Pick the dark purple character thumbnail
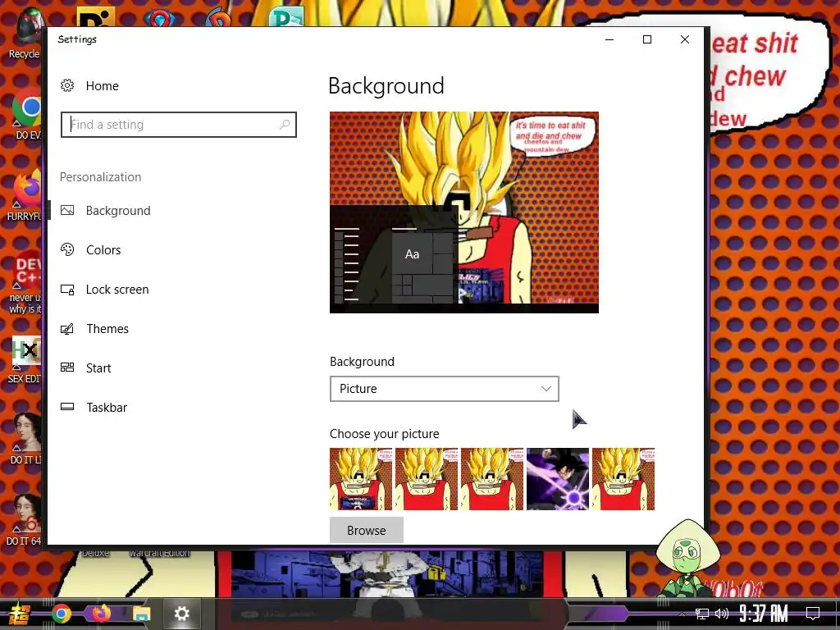Screen dimensions: 840x630 558,479
